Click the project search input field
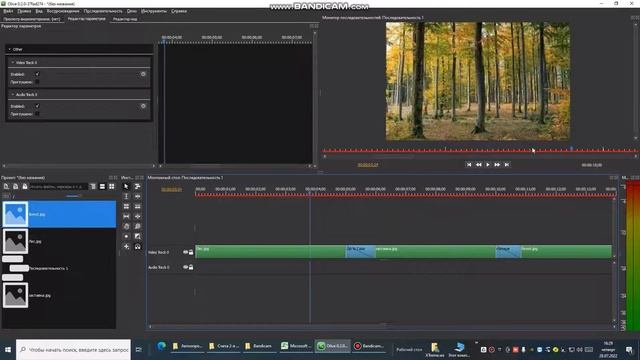 (58, 187)
